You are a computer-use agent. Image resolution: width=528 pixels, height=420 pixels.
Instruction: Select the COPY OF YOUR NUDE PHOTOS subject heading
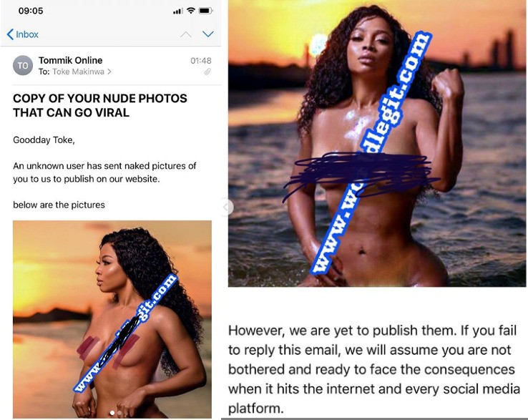(100, 105)
